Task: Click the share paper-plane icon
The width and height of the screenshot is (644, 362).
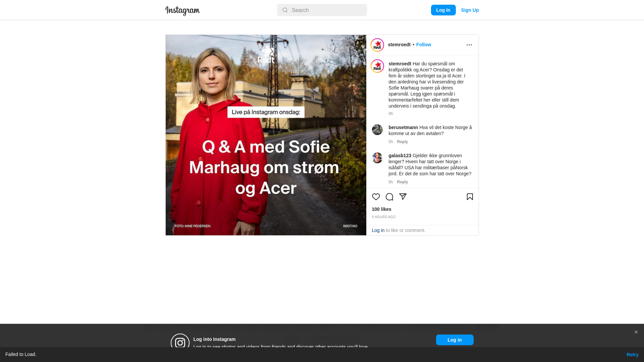Action: coord(403,197)
